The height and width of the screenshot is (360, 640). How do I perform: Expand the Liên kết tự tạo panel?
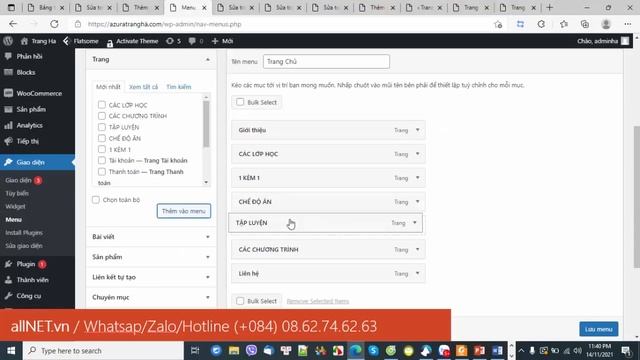[207, 277]
